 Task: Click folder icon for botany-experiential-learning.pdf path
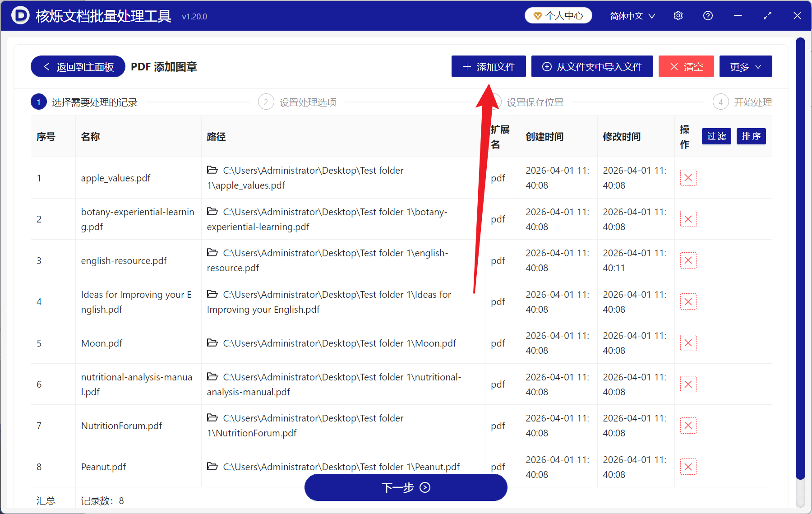coord(212,212)
